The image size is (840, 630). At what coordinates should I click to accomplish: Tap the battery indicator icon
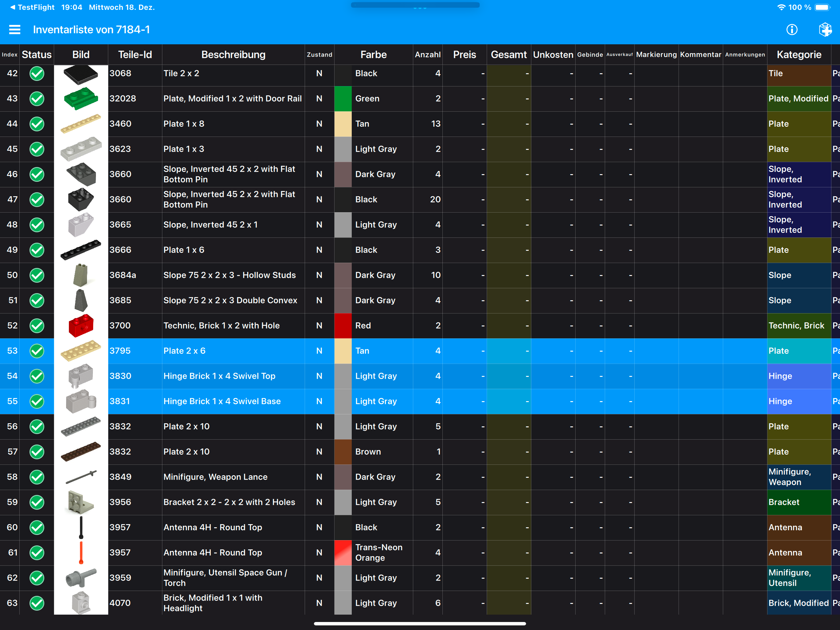click(x=822, y=7)
